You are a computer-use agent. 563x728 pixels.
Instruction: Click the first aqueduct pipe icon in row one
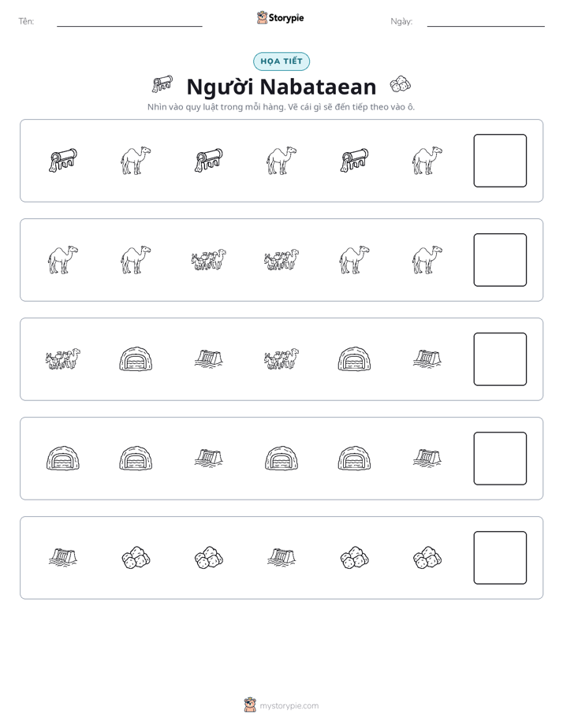click(x=63, y=161)
